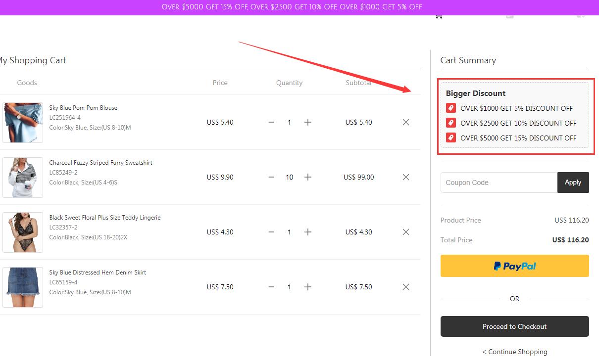The height and width of the screenshot is (364, 599).
Task: Remove Sky Blue Distressed Denim Skirt
Action: [406, 287]
